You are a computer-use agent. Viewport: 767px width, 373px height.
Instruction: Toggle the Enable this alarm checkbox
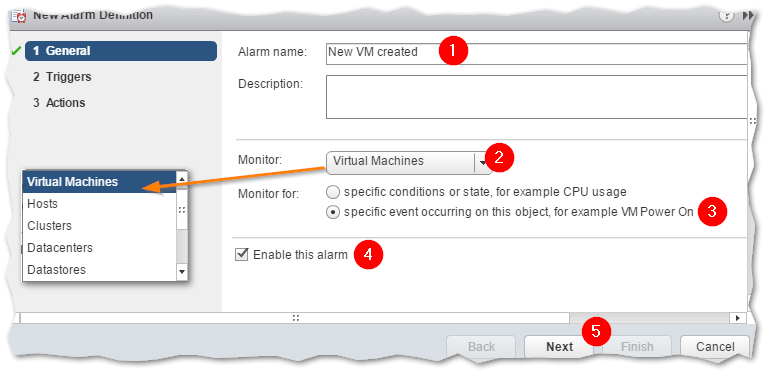point(242,255)
